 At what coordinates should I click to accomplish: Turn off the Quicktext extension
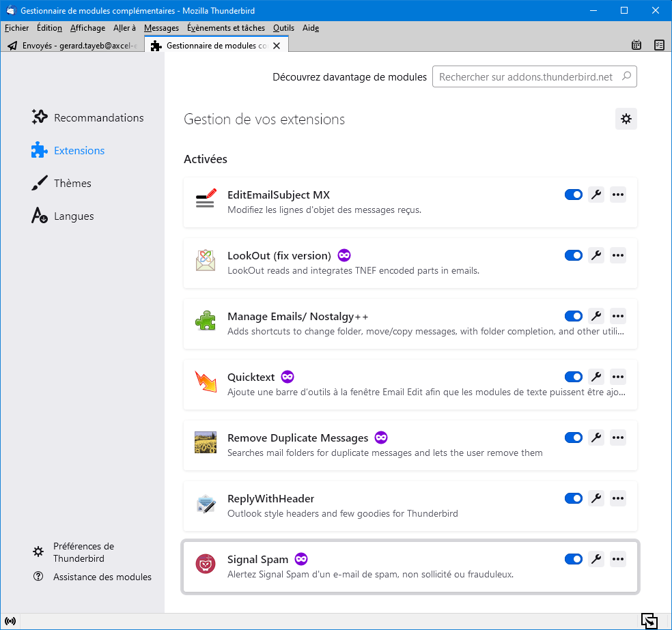tap(574, 377)
